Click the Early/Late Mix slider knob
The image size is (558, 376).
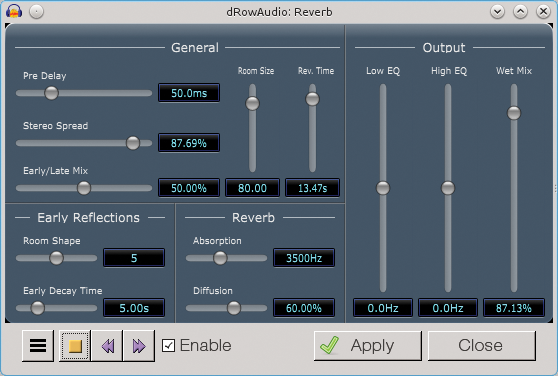84,188
